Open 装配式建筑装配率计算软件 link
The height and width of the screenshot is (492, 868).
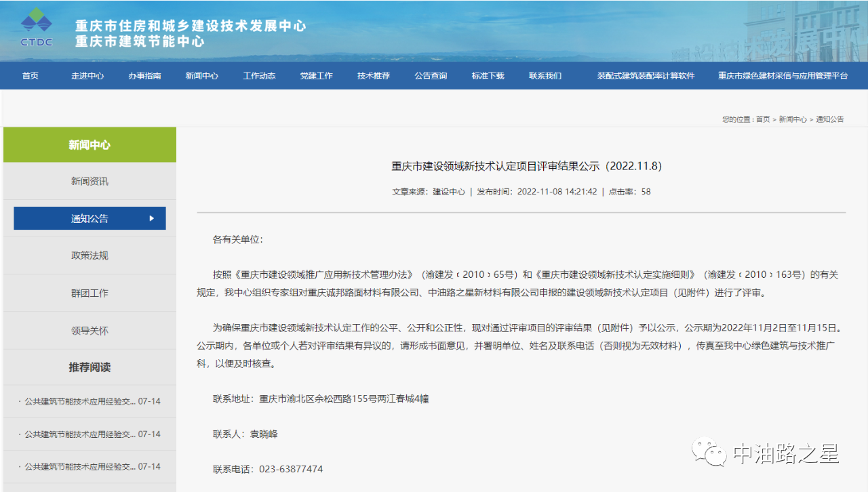(x=646, y=76)
